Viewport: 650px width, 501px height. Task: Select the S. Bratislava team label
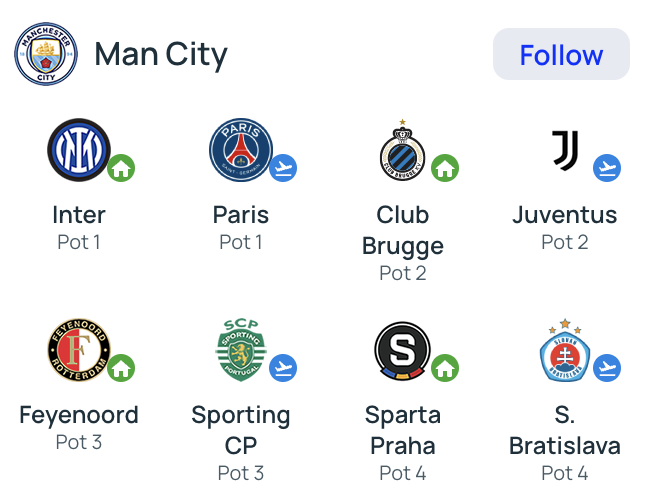[564, 430]
